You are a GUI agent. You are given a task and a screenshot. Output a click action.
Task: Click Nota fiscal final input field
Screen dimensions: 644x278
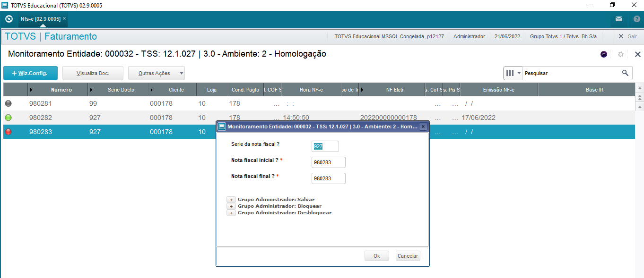329,178
